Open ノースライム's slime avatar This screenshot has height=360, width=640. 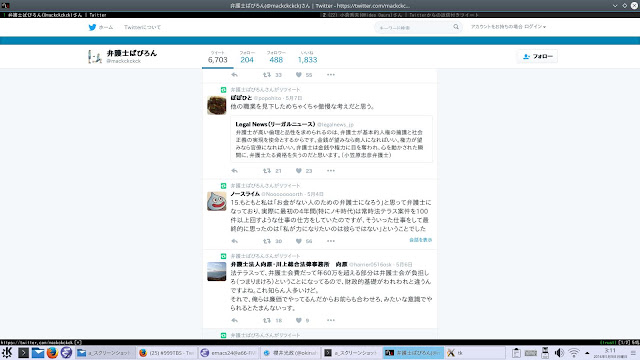tap(216, 201)
